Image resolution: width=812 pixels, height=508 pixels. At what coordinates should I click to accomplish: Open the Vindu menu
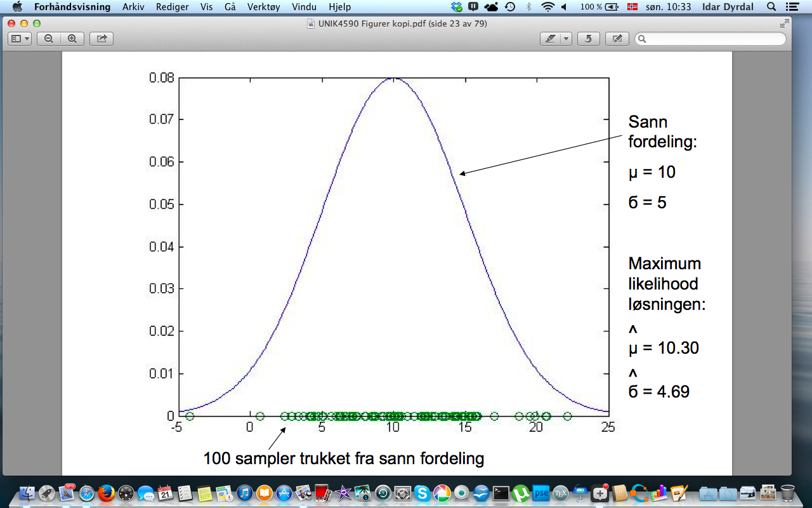click(304, 7)
